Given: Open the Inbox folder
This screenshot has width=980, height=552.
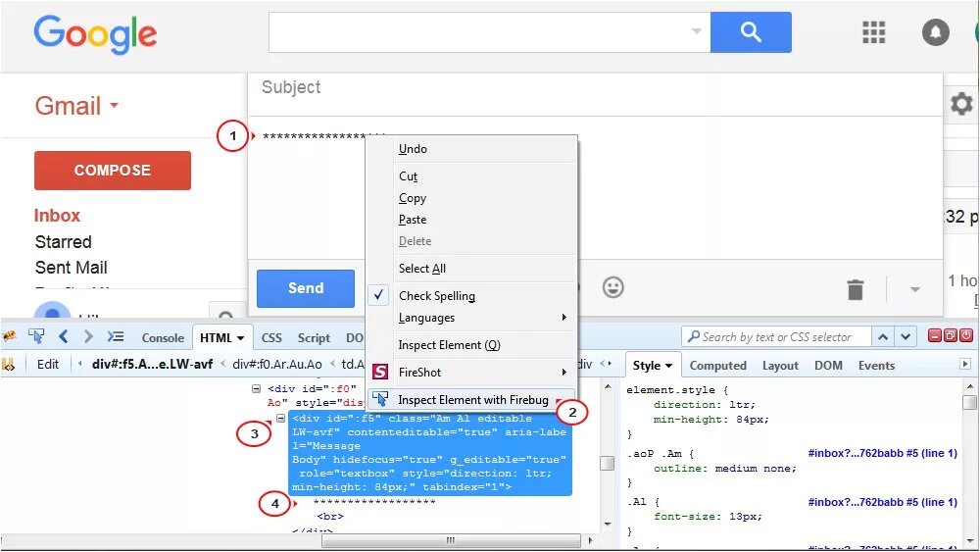Looking at the screenshot, I should [57, 216].
